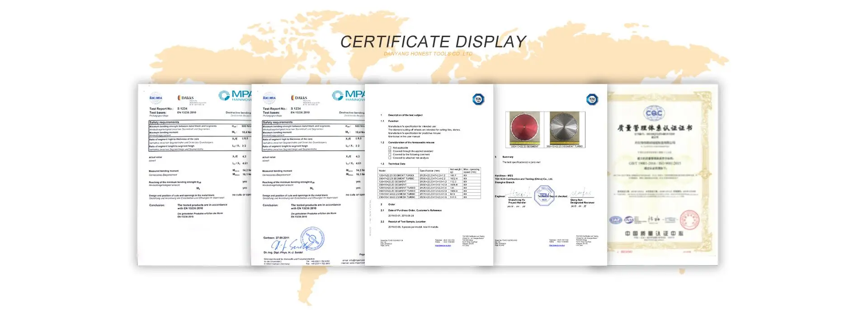Click 'Consideration of the foreseeable misuse' heading
Viewport: 868px width, 310px height.
[x=411, y=142]
